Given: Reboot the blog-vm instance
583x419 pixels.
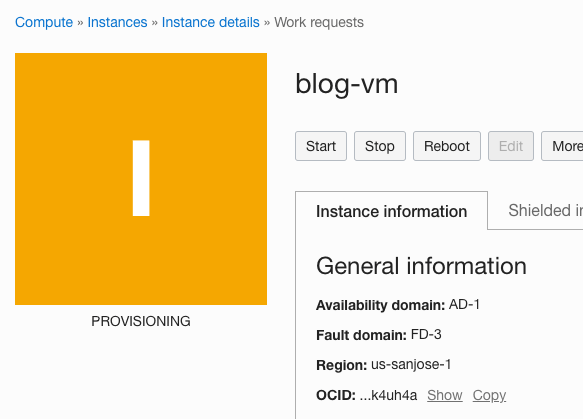Looking at the screenshot, I should click(x=447, y=146).
